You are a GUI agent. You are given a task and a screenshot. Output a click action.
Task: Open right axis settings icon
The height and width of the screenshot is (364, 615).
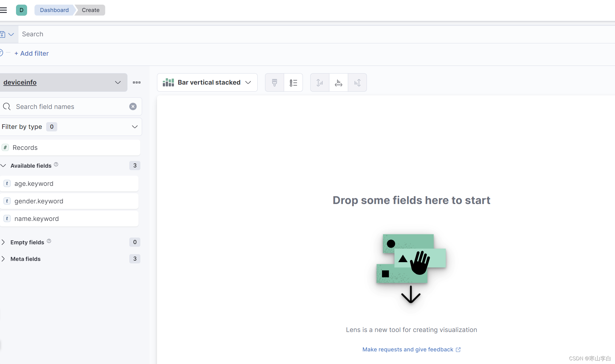pos(357,82)
